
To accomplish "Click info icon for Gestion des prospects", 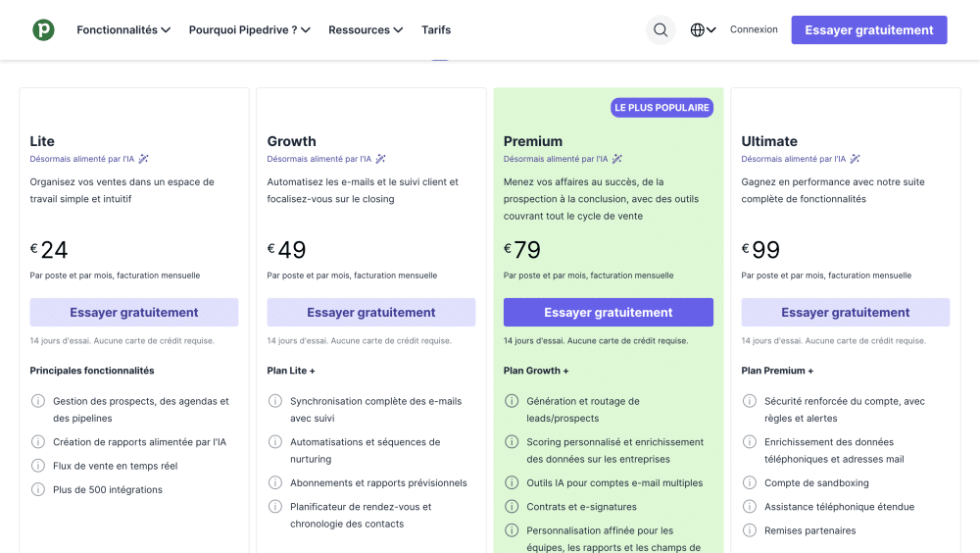I will [38, 401].
